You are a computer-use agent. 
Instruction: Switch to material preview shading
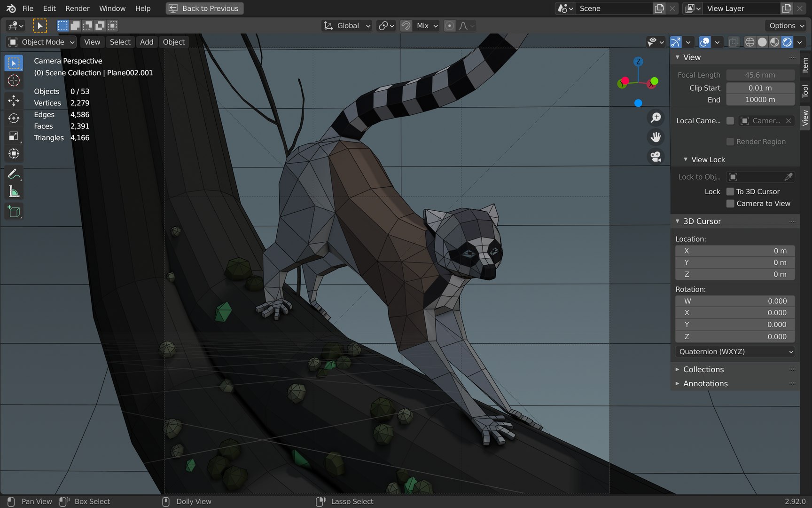click(774, 42)
